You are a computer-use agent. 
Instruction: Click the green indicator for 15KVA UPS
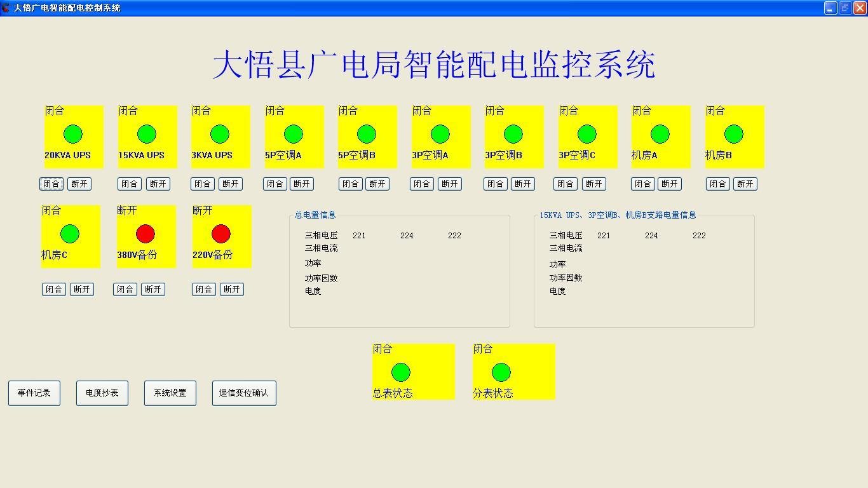[x=147, y=134]
